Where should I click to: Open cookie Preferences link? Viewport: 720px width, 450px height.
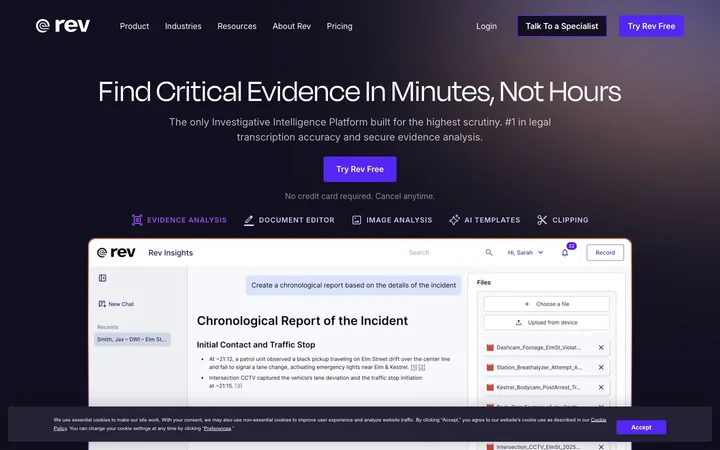[218, 428]
